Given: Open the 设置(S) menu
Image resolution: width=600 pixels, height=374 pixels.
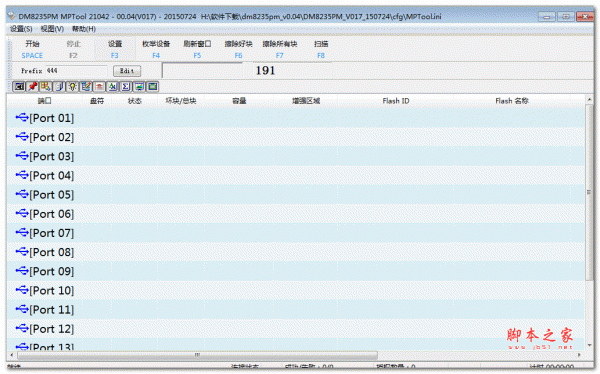Looking at the screenshot, I should [21, 29].
